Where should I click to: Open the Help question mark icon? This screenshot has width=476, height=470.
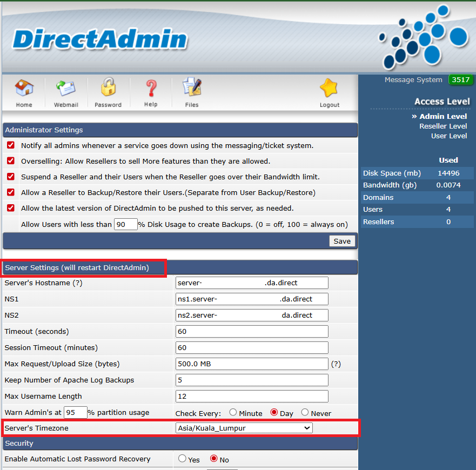(x=151, y=89)
